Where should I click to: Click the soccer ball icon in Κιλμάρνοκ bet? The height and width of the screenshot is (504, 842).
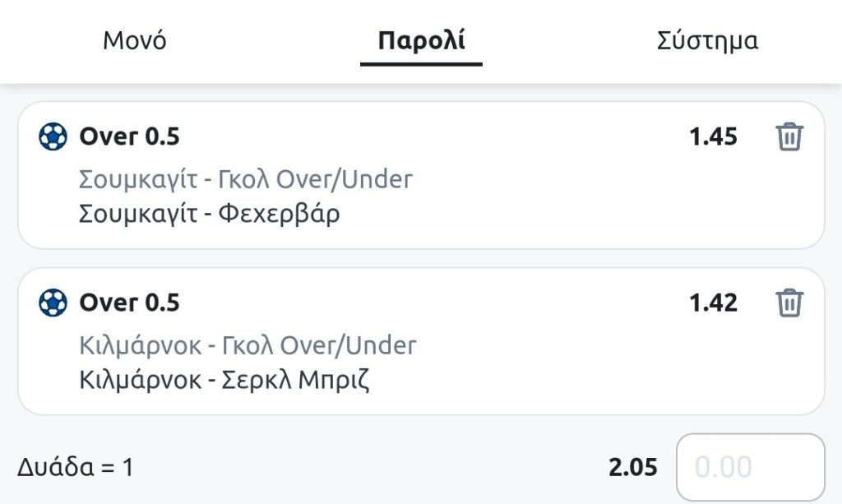point(53,303)
